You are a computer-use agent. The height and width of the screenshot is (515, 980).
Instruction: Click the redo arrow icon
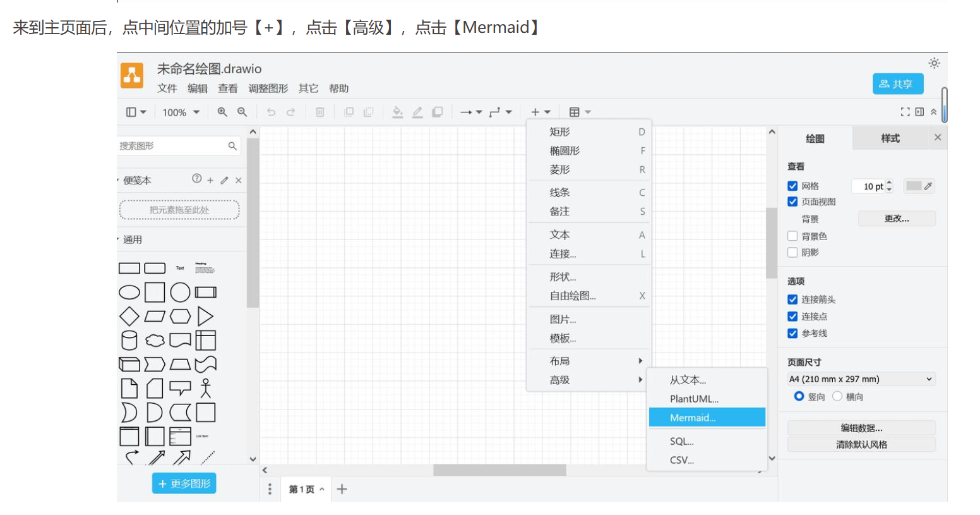click(x=290, y=112)
